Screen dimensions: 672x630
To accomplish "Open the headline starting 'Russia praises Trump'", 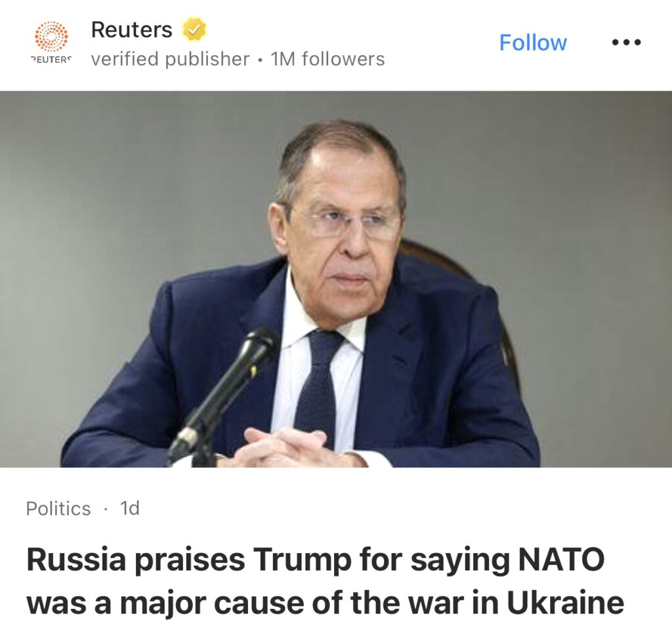I will [x=315, y=562].
